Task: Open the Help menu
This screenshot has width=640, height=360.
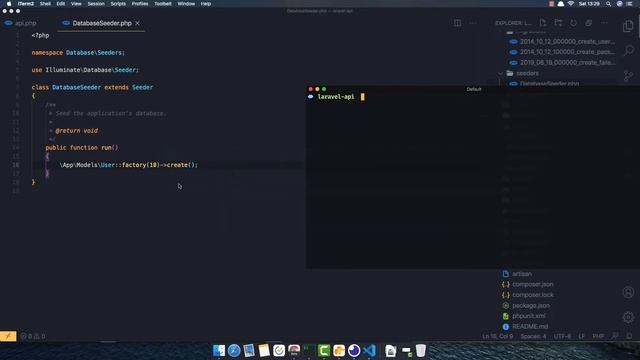Action: (x=206, y=4)
